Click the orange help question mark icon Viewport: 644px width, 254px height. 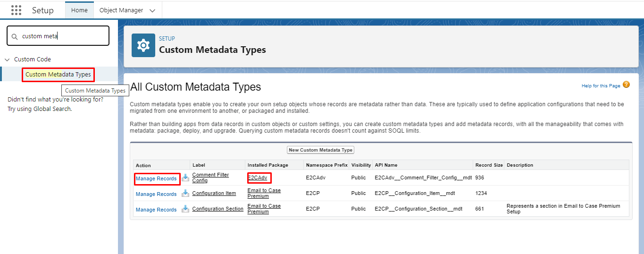[626, 85]
